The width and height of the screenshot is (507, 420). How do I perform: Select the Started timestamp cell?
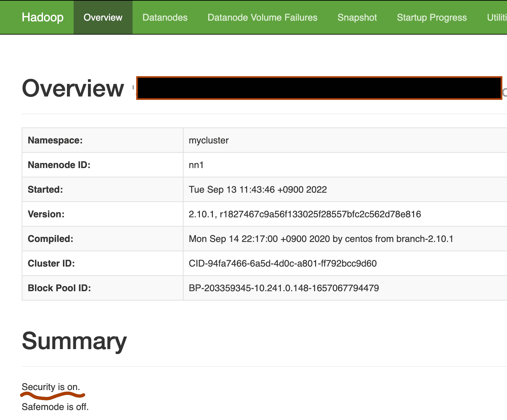coord(257,189)
